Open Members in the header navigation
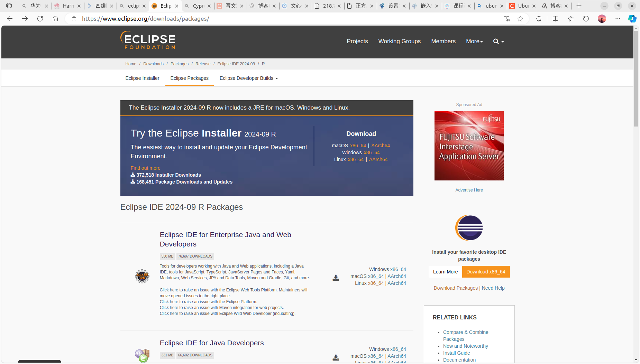 [443, 41]
